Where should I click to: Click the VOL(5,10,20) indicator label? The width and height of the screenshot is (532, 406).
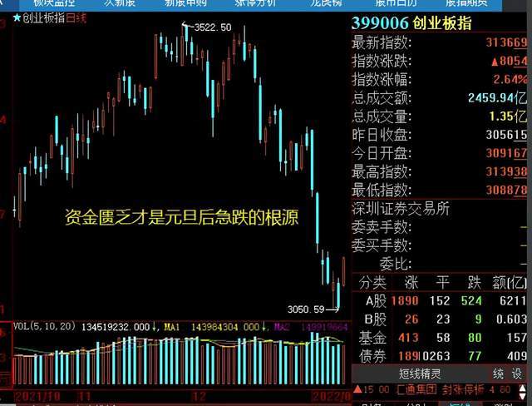pos(44,327)
